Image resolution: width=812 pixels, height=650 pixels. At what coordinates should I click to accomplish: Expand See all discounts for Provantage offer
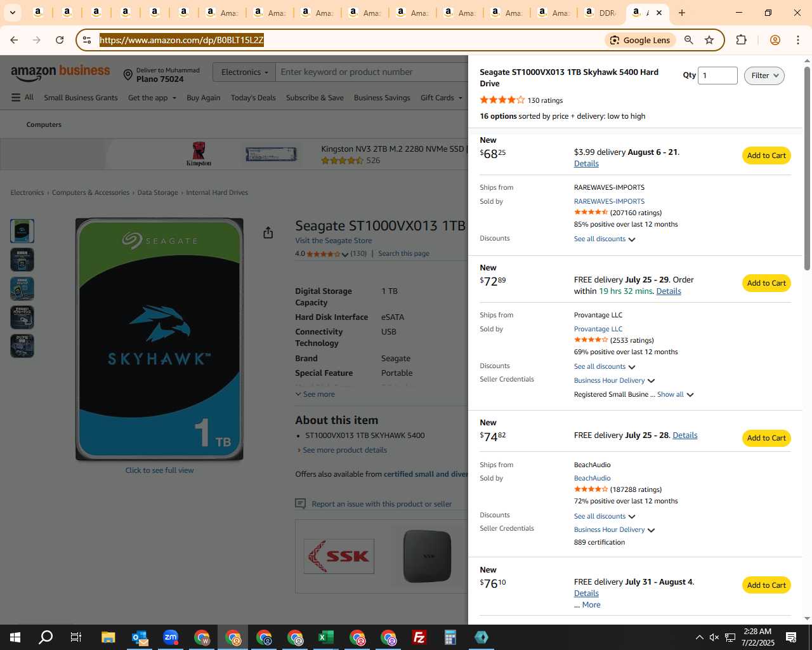pos(605,366)
